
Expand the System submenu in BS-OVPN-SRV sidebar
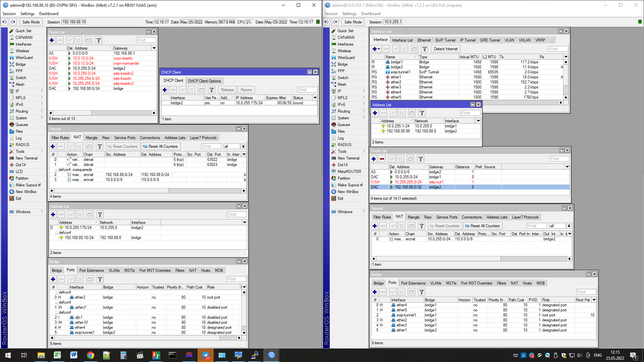42,118
